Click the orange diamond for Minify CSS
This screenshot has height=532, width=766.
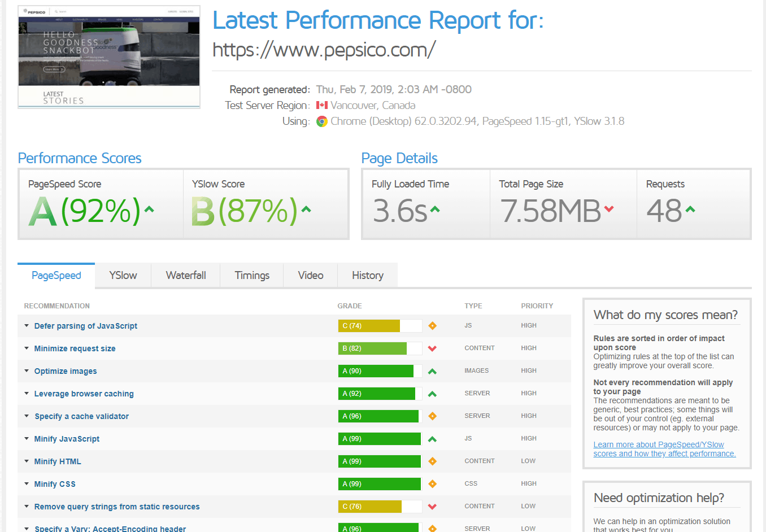432,484
